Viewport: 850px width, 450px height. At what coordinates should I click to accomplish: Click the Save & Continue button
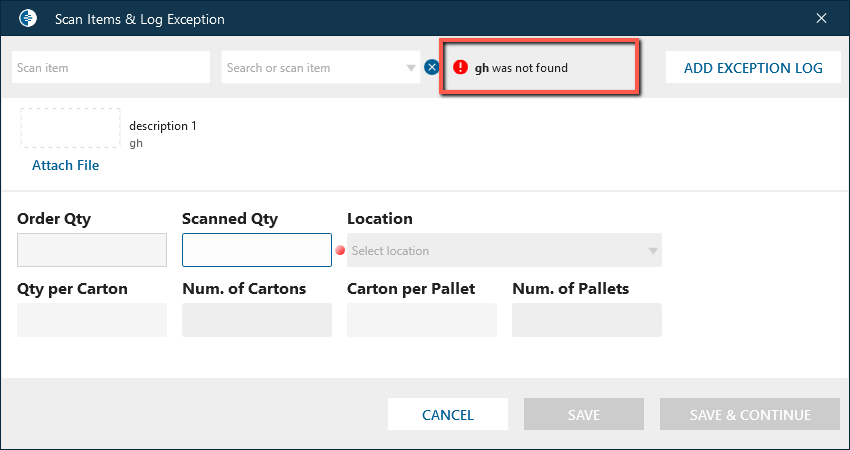coord(750,415)
